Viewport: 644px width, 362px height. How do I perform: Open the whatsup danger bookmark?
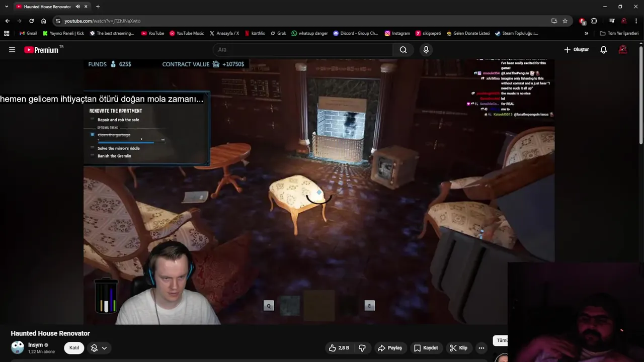tap(309, 33)
